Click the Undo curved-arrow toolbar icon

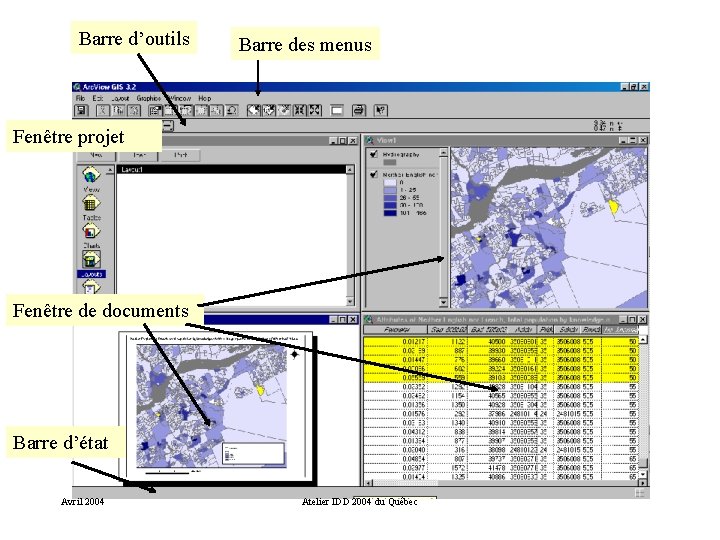coord(232,111)
